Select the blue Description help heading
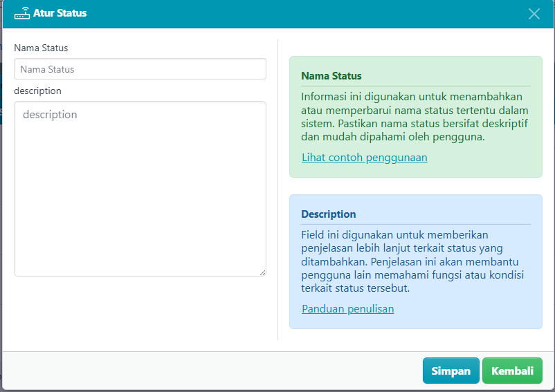Screen dimensions: 555x392 click(x=329, y=214)
